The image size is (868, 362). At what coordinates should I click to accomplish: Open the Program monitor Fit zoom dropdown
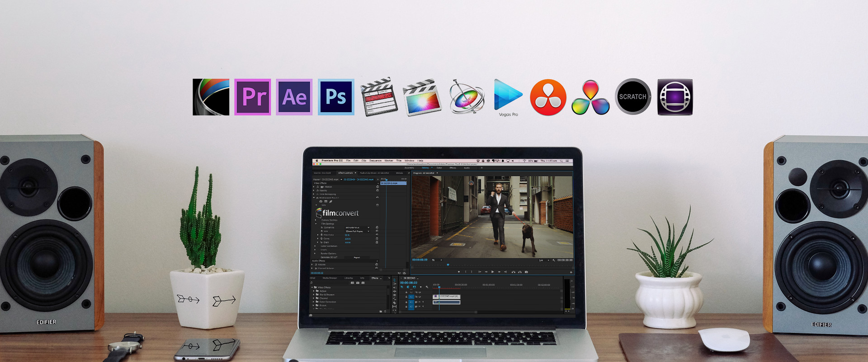437,260
